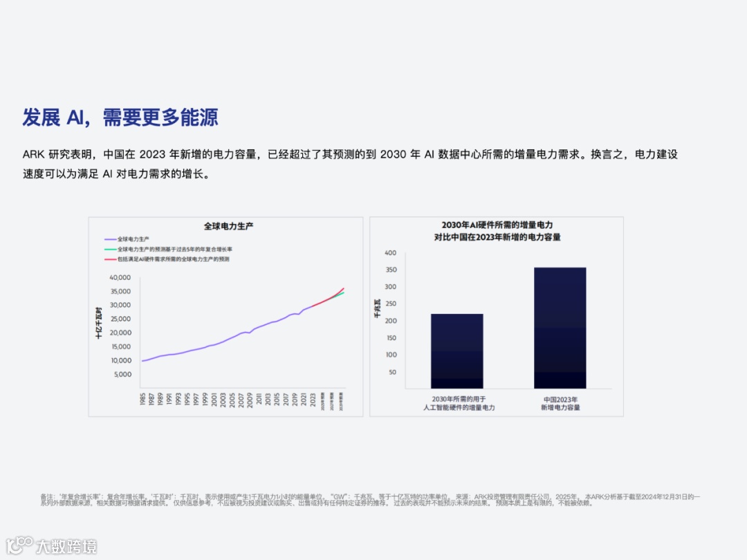Click the bar chart axis value "300"

pyautogui.click(x=390, y=287)
